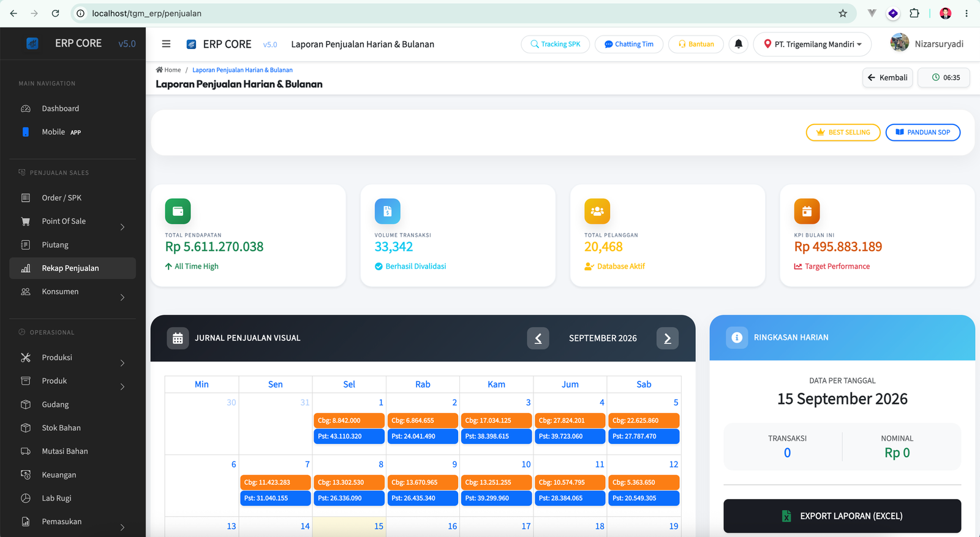Screen dimensions: 980x537
Task: Go back in browser history
Action: (13, 13)
